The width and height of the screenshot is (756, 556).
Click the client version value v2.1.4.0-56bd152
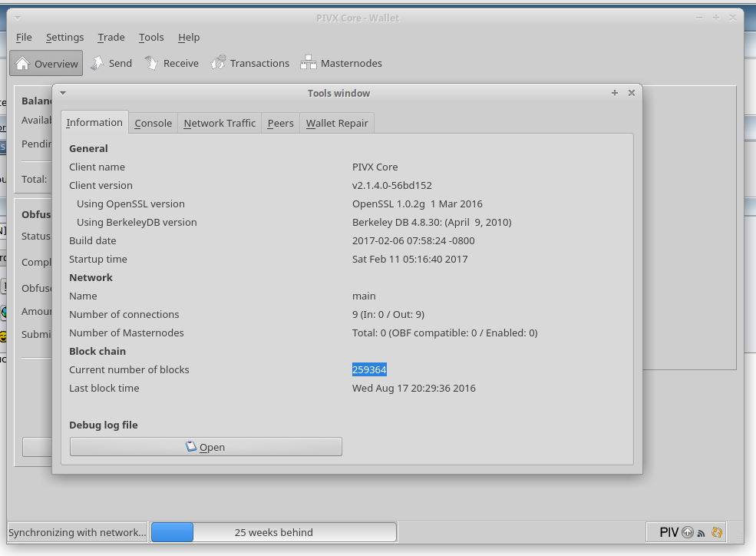point(392,185)
